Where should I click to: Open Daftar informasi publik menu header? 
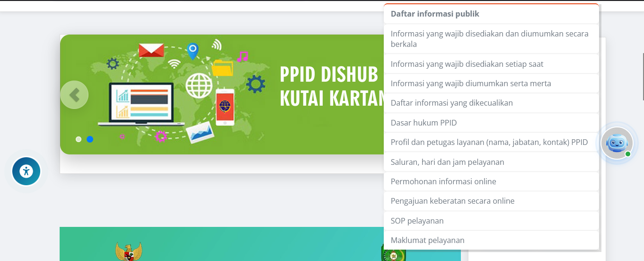pos(491,14)
